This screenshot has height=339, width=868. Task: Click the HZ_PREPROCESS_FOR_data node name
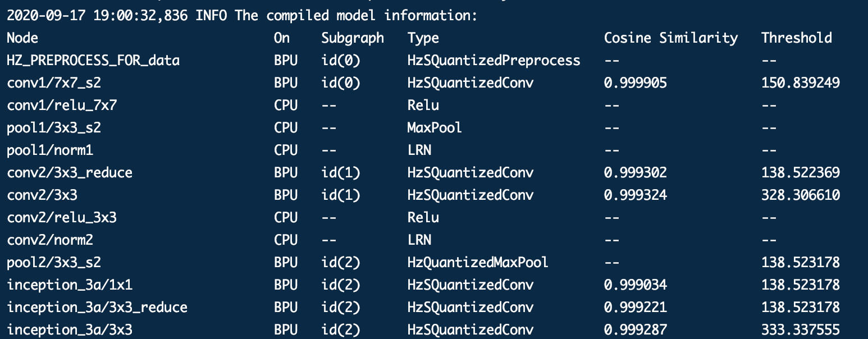click(93, 60)
